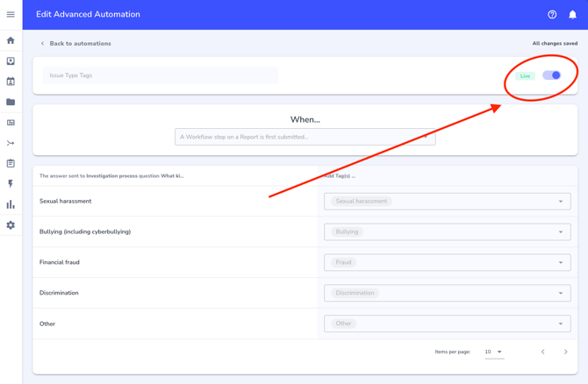The height and width of the screenshot is (384, 588).
Task: Go to next page of results
Action: [565, 352]
